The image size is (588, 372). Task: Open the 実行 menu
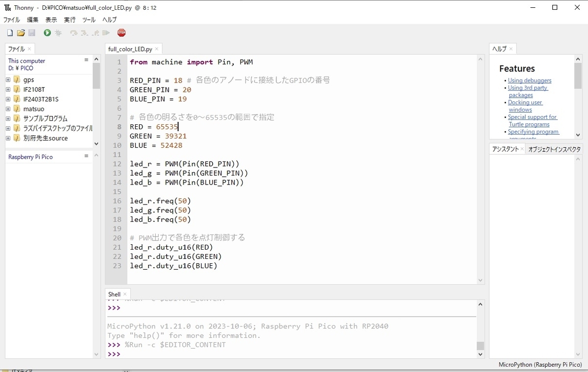click(70, 20)
